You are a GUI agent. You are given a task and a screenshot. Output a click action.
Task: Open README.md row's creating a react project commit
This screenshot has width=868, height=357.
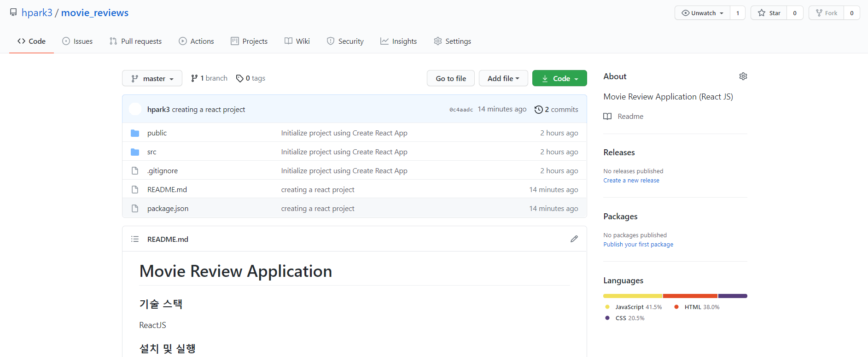(x=318, y=189)
